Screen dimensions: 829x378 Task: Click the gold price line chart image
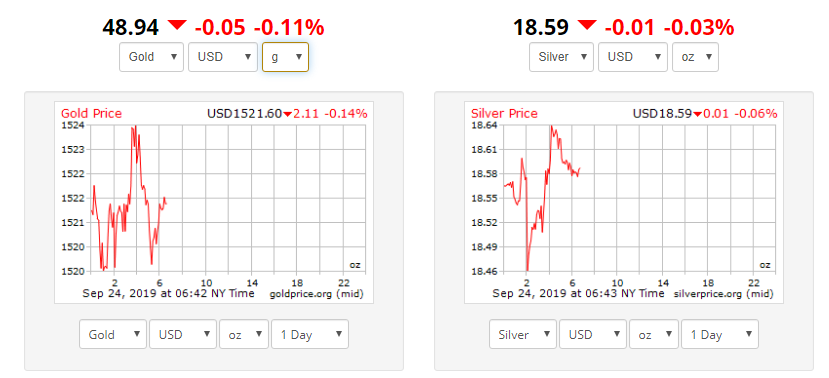coord(214,202)
